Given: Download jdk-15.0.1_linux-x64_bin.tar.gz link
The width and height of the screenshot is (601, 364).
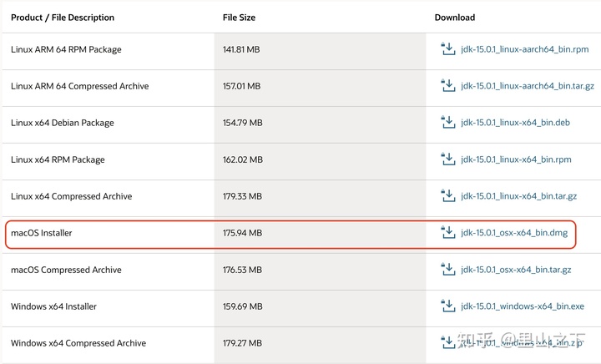Looking at the screenshot, I should coord(518,196).
